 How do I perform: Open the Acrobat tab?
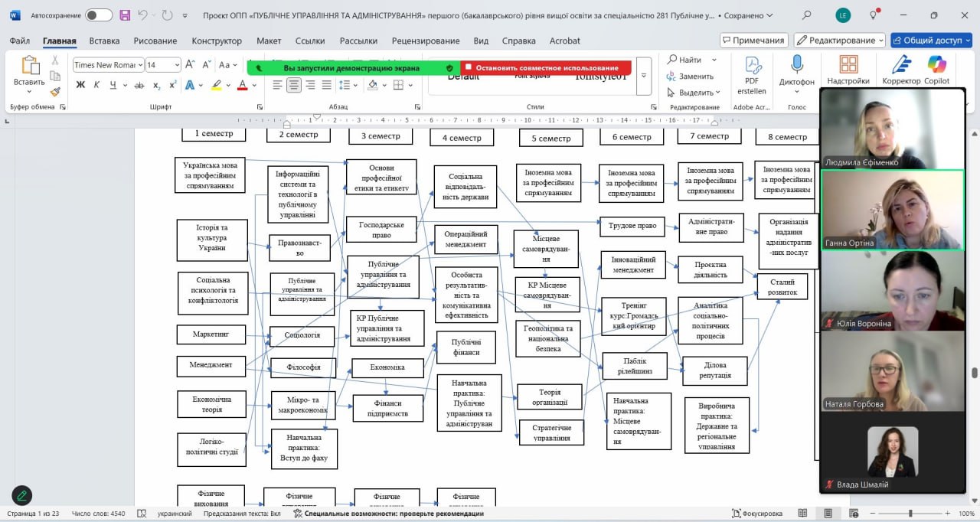(564, 41)
